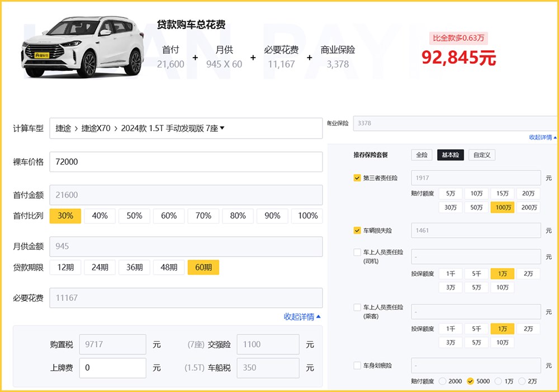Check the body scratch insurance checkbox
This screenshot has height=392, width=559.
[x=357, y=366]
